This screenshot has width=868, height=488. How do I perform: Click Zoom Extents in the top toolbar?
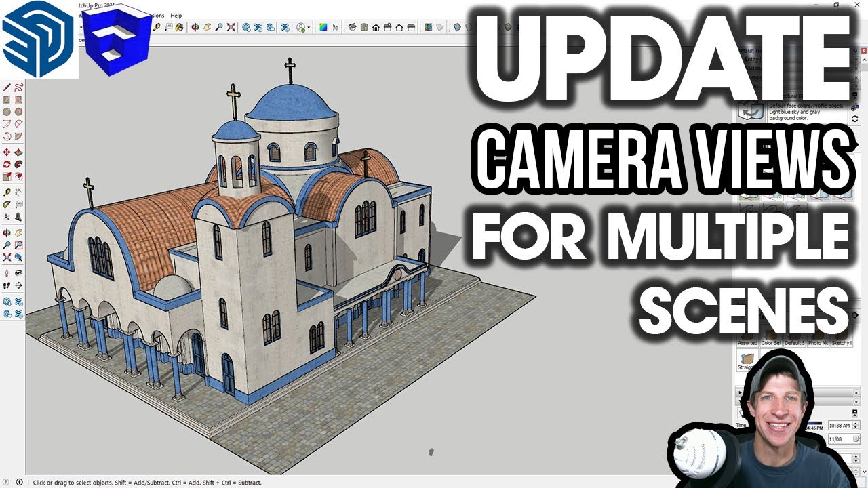(231, 28)
